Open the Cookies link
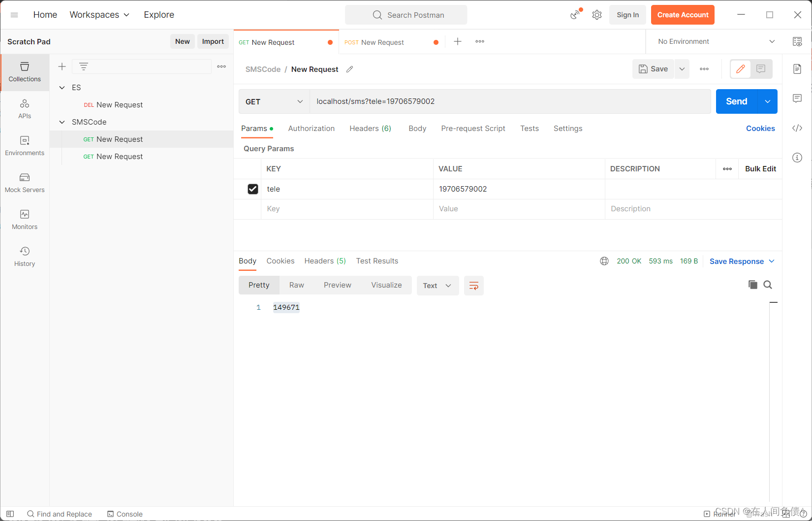The width and height of the screenshot is (812, 521). point(760,129)
